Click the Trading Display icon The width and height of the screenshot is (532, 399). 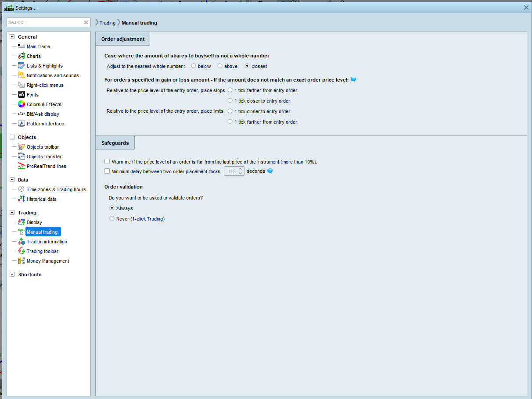pyautogui.click(x=22, y=222)
